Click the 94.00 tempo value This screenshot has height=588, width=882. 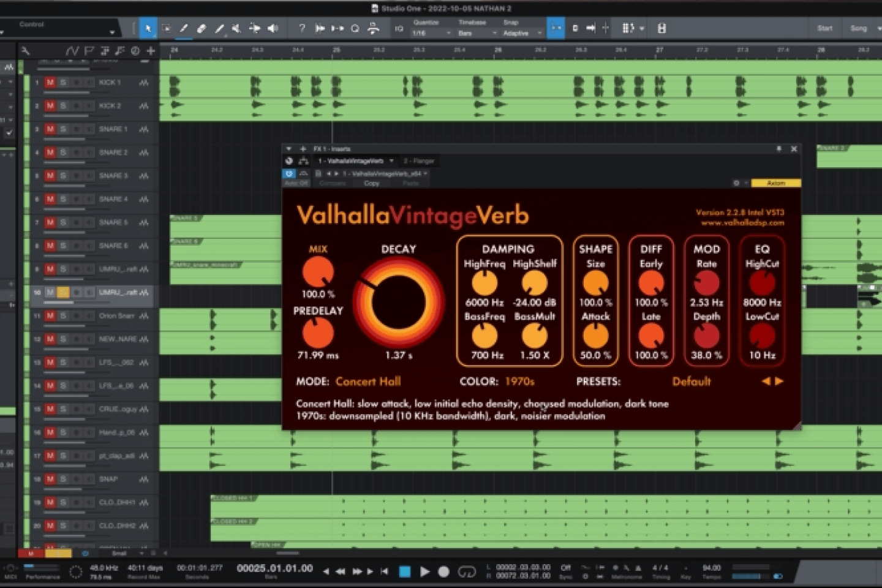(x=712, y=568)
